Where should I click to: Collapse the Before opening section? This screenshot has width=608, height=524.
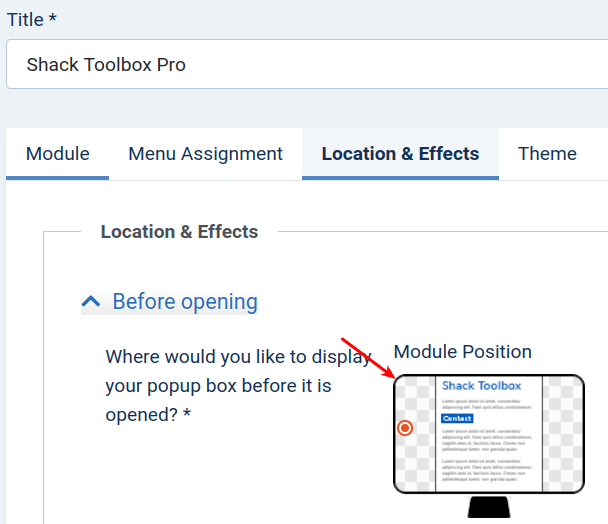pos(169,301)
